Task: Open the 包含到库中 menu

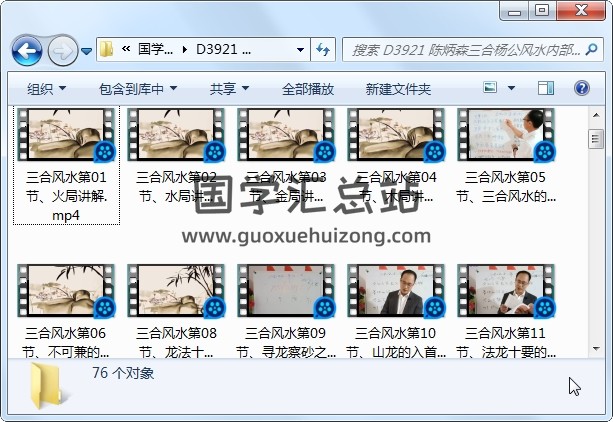Action: (x=138, y=88)
